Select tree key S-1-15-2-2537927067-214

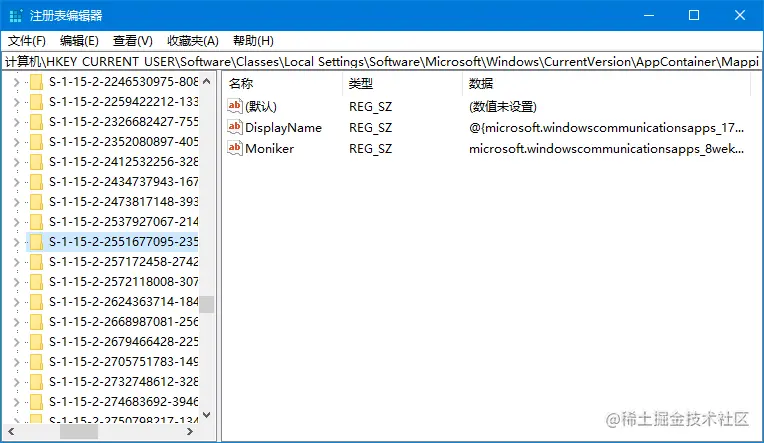pos(123,222)
